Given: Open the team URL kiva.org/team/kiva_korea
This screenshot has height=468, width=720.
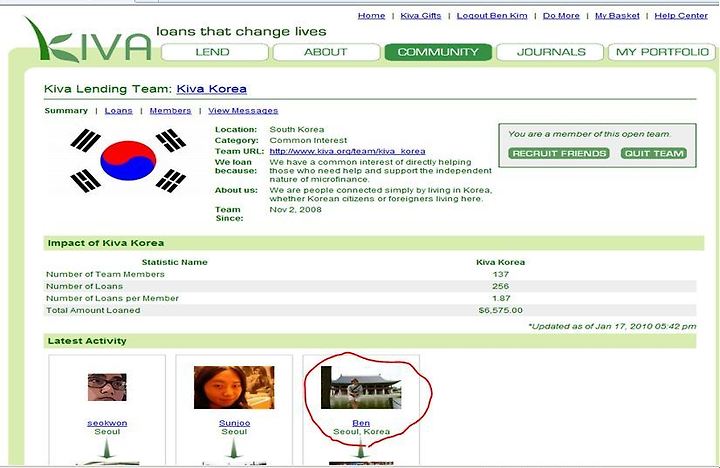Looking at the screenshot, I should (347, 151).
